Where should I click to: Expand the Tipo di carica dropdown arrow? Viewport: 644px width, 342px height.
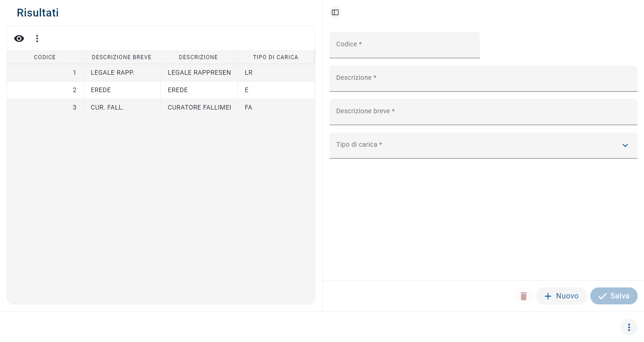tap(625, 145)
